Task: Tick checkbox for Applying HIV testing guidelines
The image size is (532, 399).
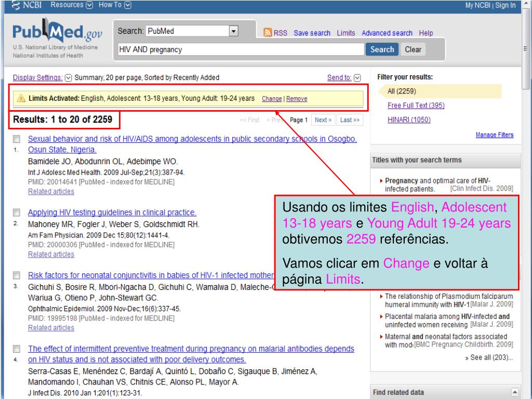Action: point(16,212)
